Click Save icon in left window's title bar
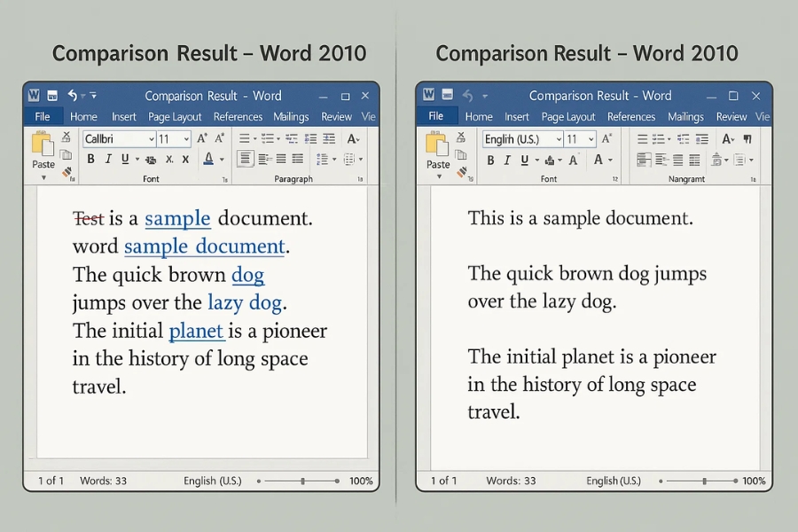798x532 pixels. (52, 96)
